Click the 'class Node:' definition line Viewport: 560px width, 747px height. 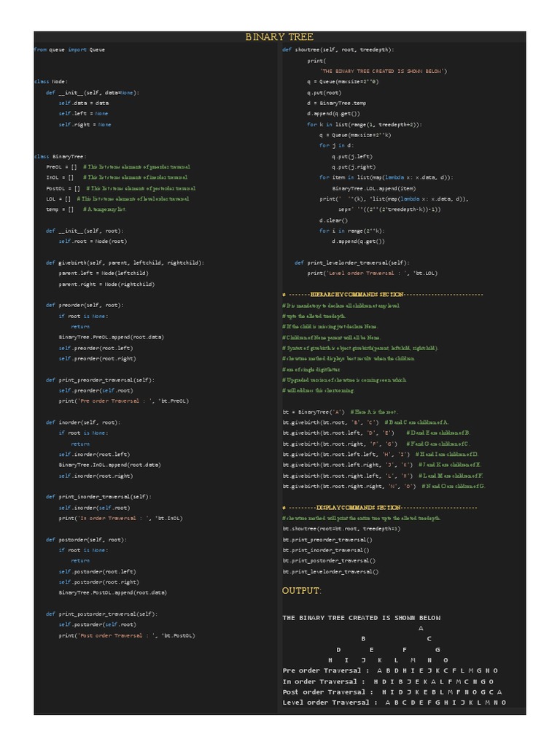point(50,82)
